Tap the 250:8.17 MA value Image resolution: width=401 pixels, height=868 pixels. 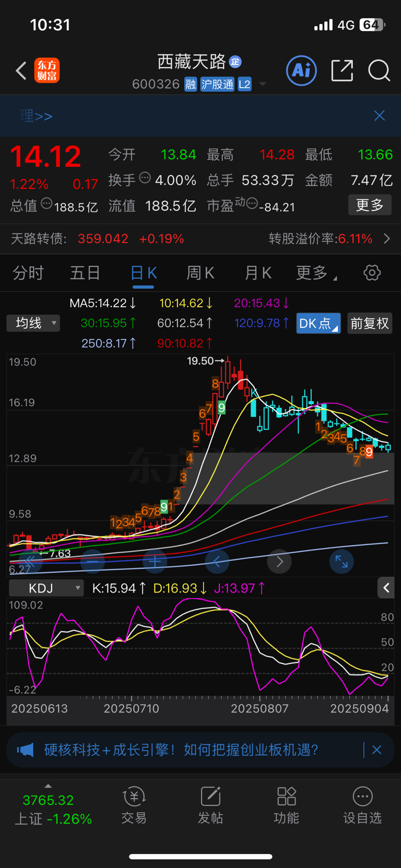(x=109, y=343)
